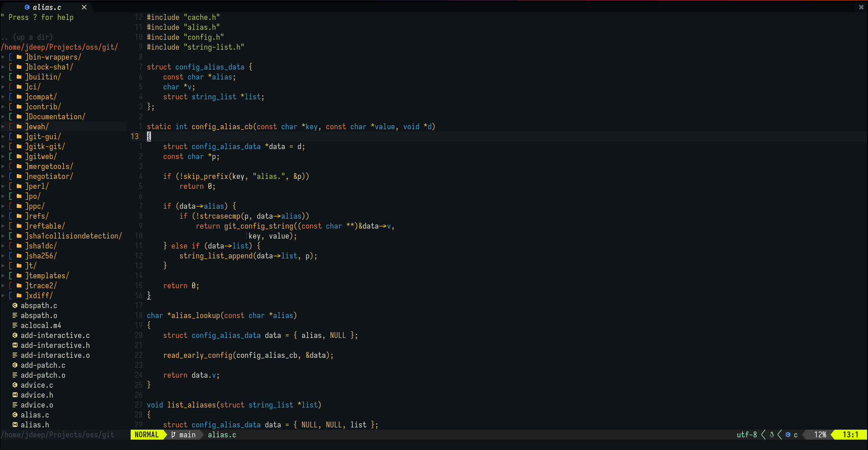Viewport: 868px width, 450px height.
Task: Click the folder icon for xdiff/
Action: [19, 295]
